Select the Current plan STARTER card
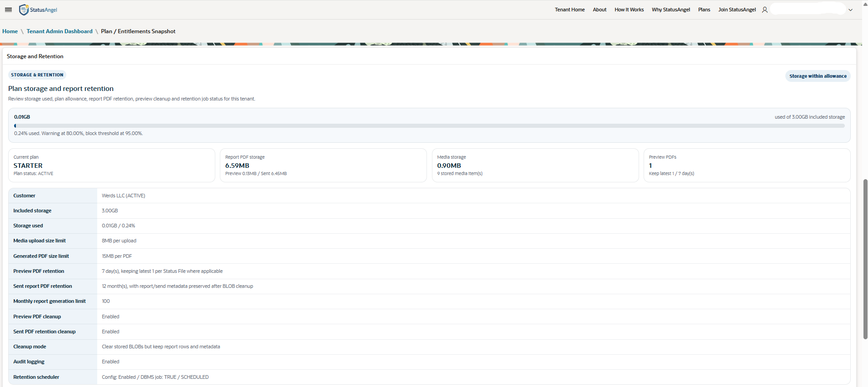 [112, 165]
